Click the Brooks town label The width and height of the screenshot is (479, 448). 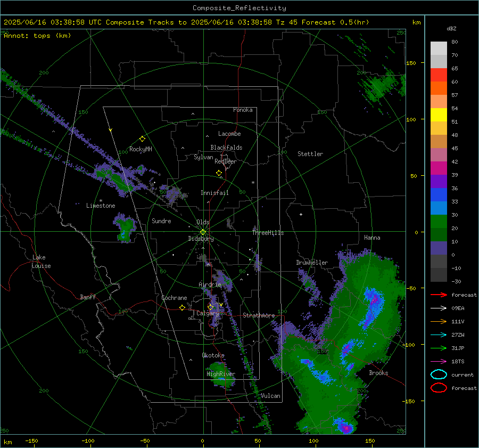click(x=378, y=373)
